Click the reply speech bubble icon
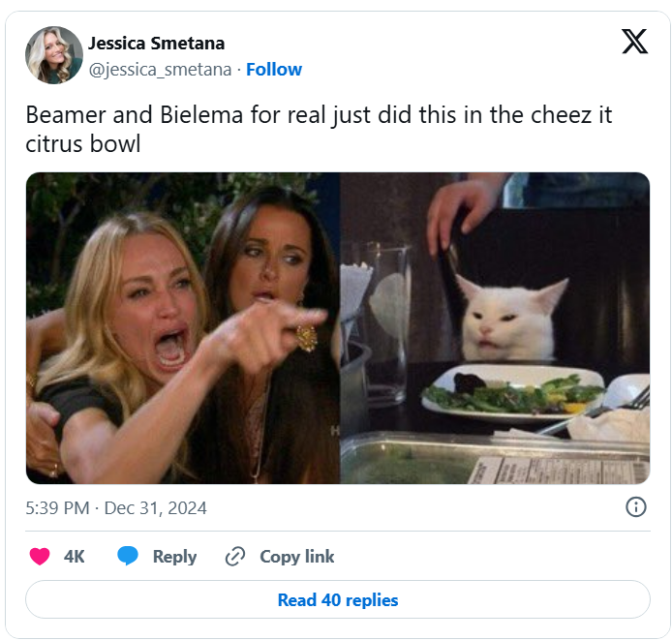672x640 pixels. pyautogui.click(x=128, y=557)
